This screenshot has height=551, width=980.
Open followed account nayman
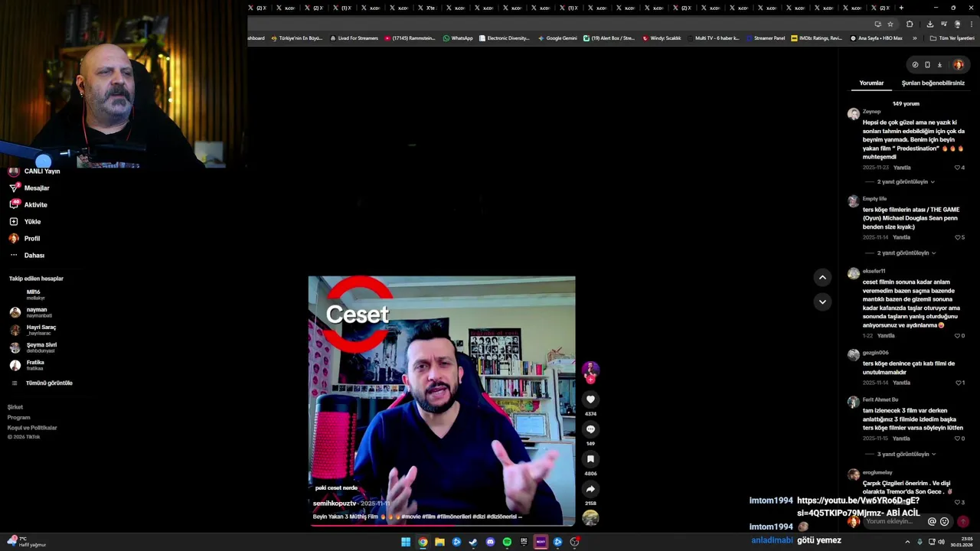[31, 312]
